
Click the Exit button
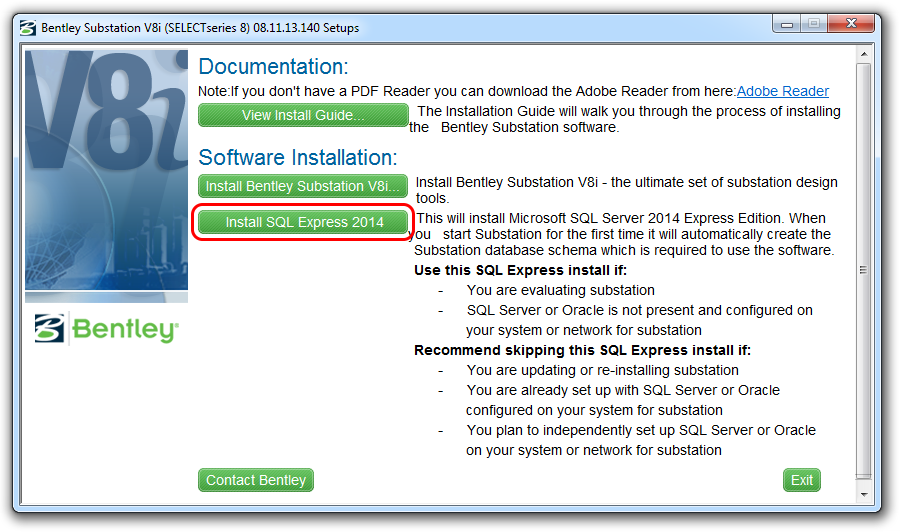pos(802,480)
